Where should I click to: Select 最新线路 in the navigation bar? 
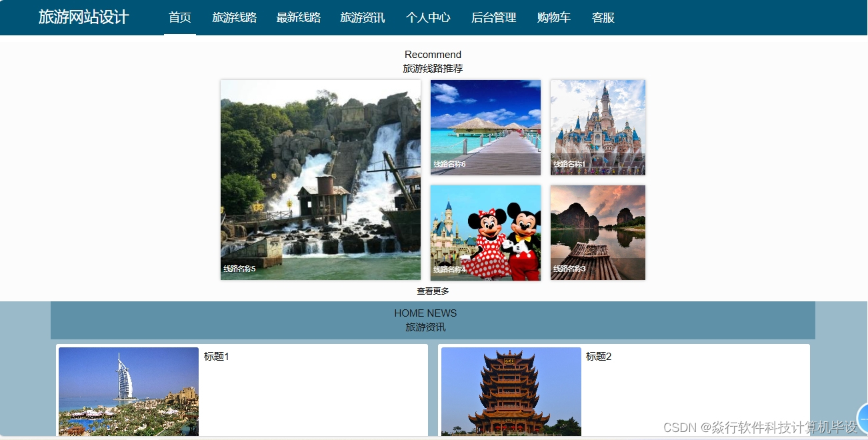click(x=298, y=18)
